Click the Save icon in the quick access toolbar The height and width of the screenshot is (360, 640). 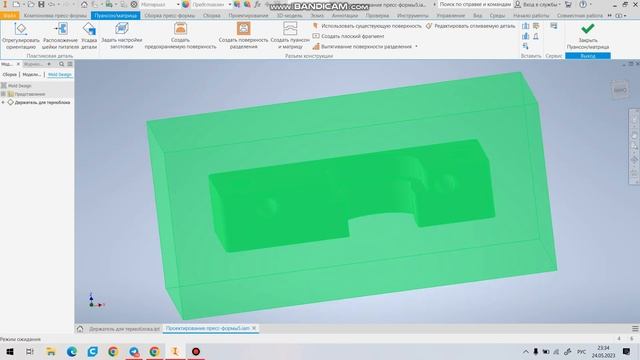click(x=41, y=4)
